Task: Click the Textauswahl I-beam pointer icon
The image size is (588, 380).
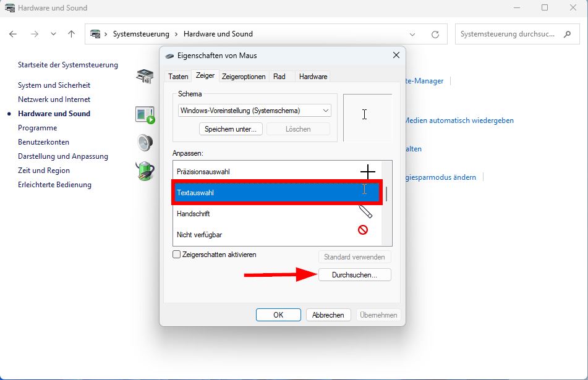Action: click(x=364, y=192)
